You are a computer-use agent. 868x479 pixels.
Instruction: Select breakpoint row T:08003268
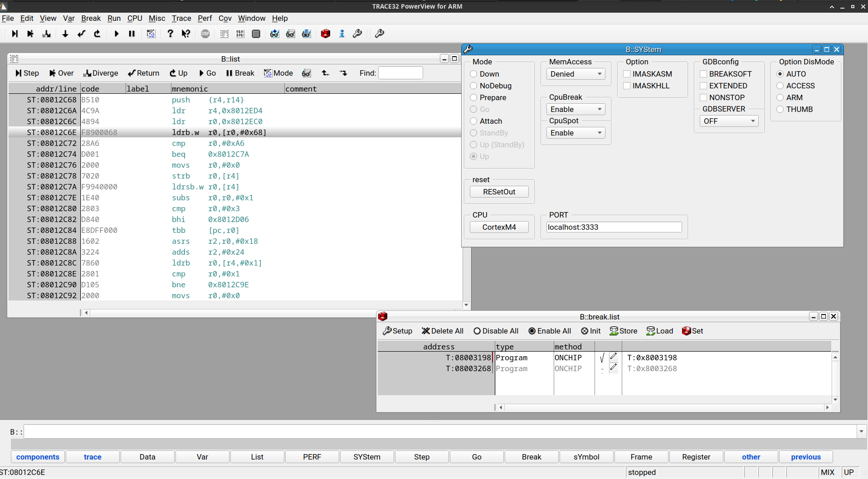604,368
